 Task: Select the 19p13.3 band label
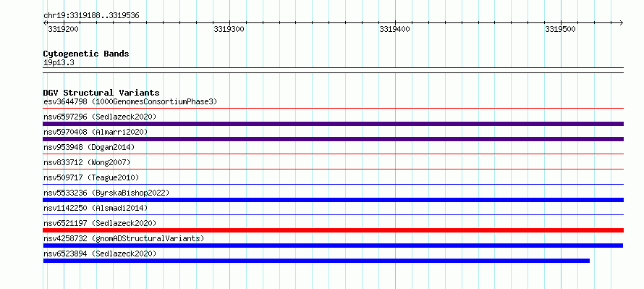[59, 63]
